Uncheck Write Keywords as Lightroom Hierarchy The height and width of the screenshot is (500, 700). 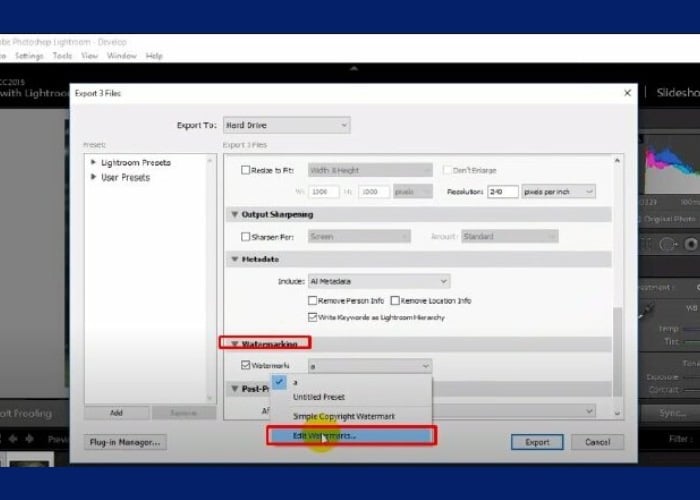[312, 317]
